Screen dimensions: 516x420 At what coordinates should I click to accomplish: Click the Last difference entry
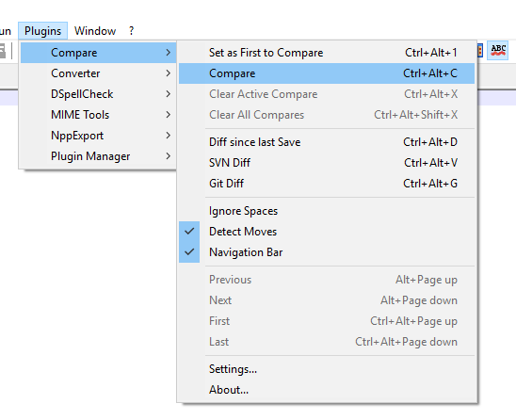pos(327,342)
